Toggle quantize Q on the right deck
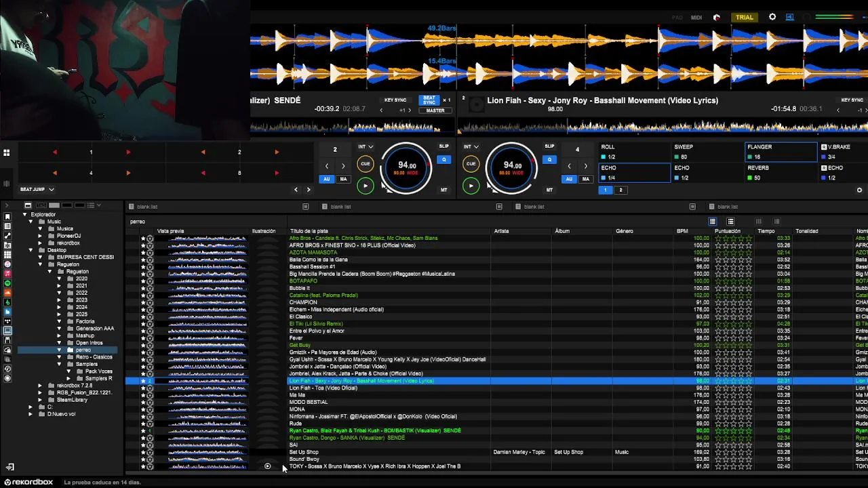The width and height of the screenshot is (868, 488). click(550, 160)
